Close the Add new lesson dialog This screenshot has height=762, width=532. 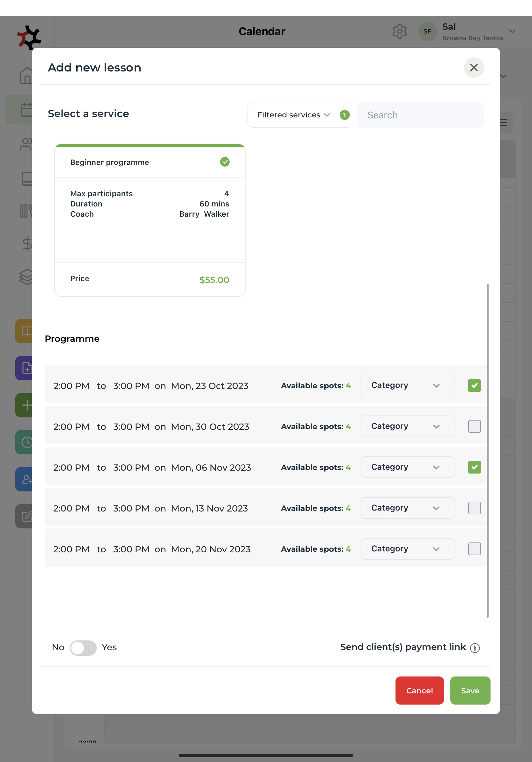coord(473,68)
